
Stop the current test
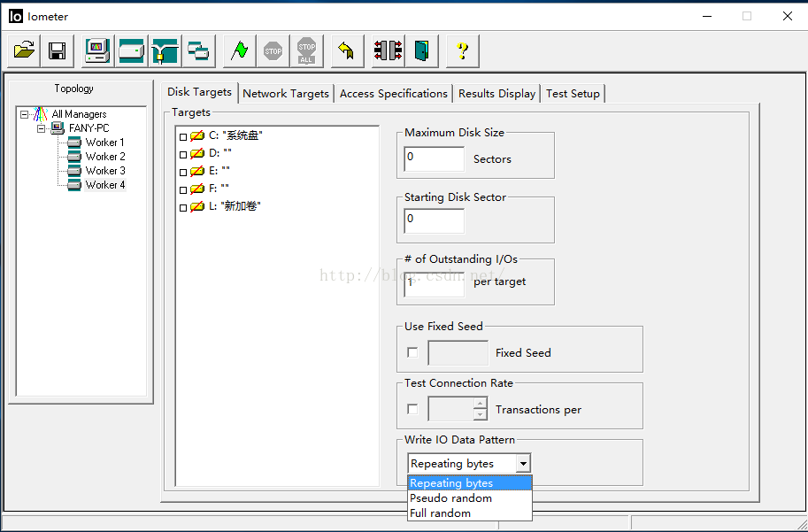pyautogui.click(x=273, y=51)
